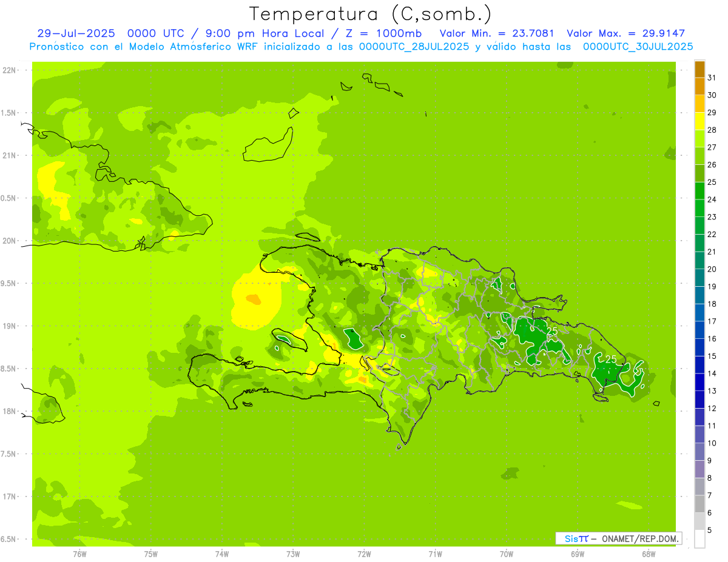
Task: Click the teal legend swatch between 19 and 20
Action: (699, 278)
